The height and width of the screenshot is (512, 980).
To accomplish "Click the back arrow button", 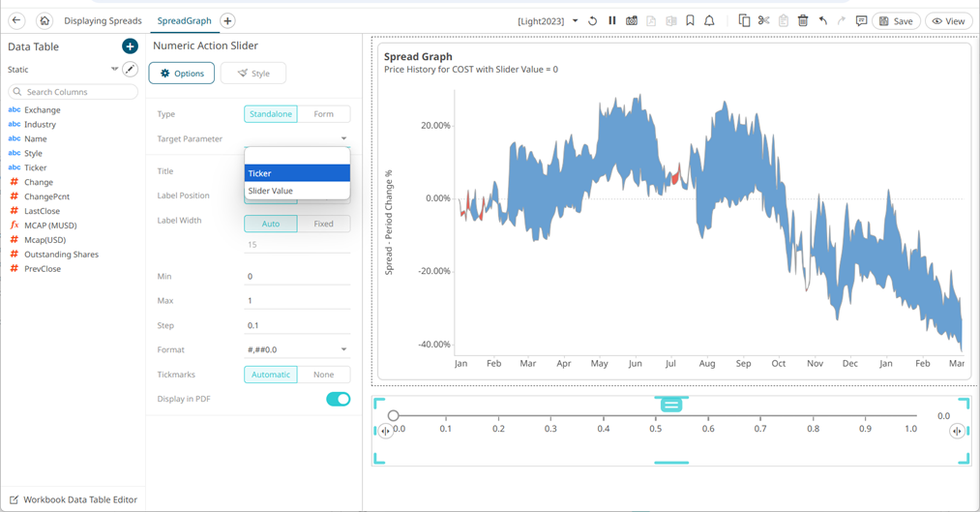I will click(16, 20).
